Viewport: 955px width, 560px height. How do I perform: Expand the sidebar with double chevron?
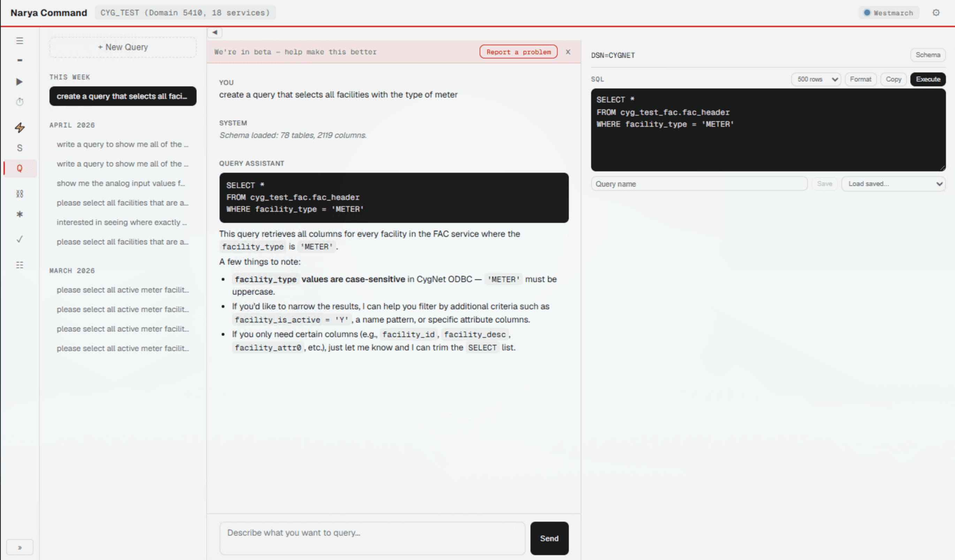[20, 547]
